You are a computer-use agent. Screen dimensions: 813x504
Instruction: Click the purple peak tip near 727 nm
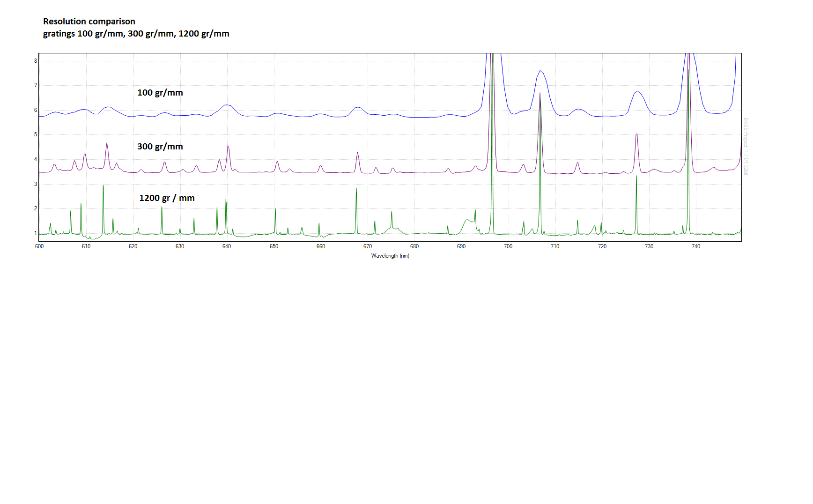pyautogui.click(x=637, y=134)
